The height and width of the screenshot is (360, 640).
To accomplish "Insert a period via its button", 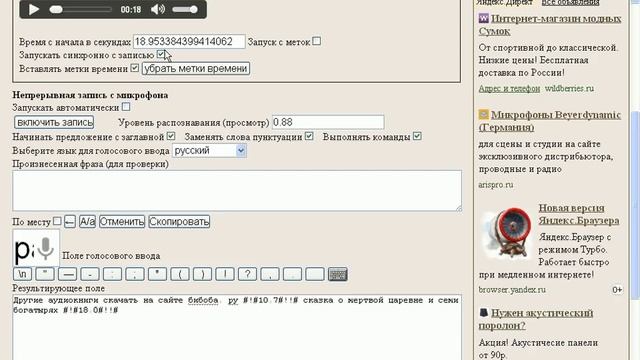I will coord(292,274).
